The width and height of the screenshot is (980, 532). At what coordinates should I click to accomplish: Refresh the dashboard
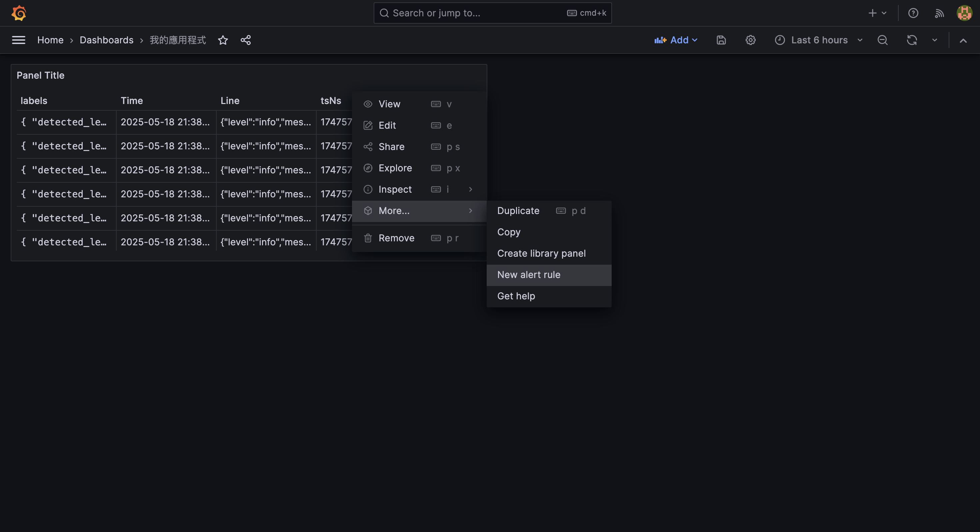tap(912, 40)
